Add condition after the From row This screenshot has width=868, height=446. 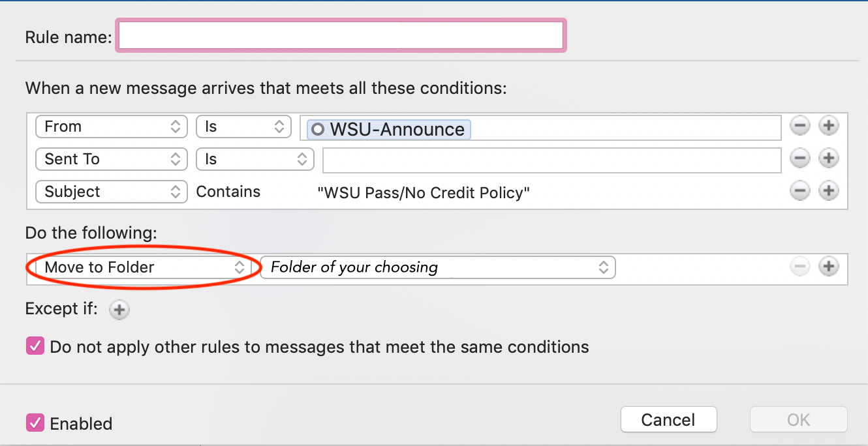(828, 126)
